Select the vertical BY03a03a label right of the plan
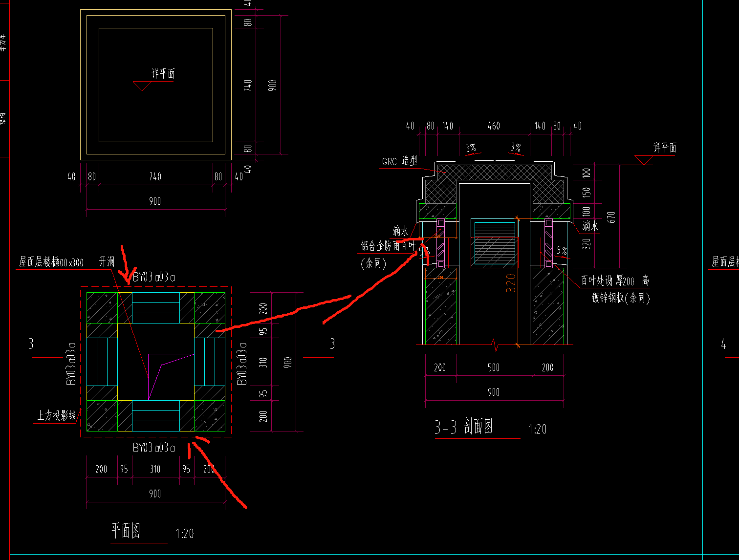739x560 pixels. [242, 364]
